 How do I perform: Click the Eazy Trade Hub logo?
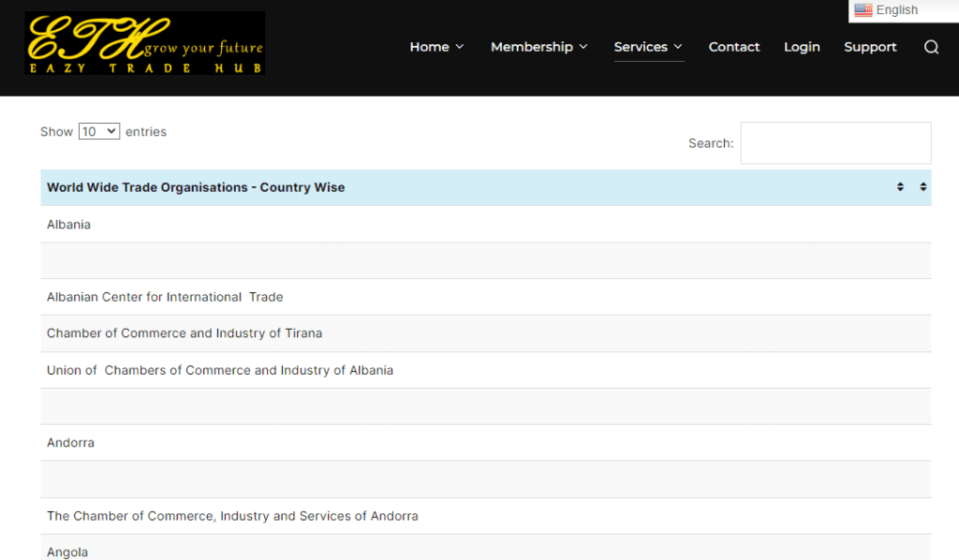point(145,44)
